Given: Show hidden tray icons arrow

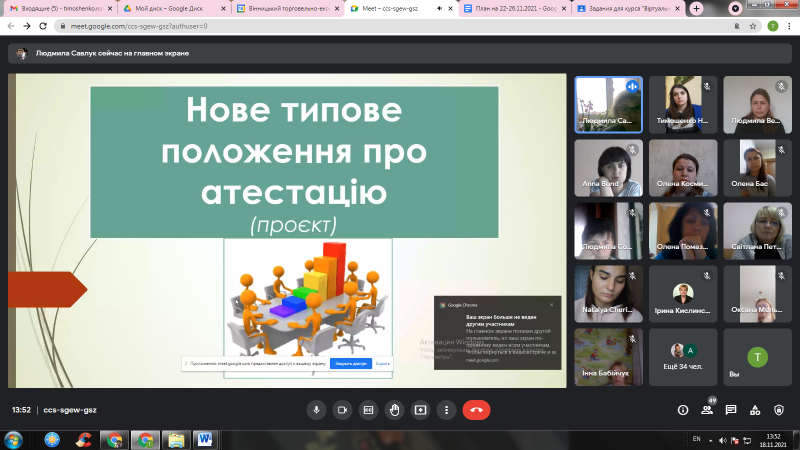Looking at the screenshot, I should pyautogui.click(x=711, y=440).
